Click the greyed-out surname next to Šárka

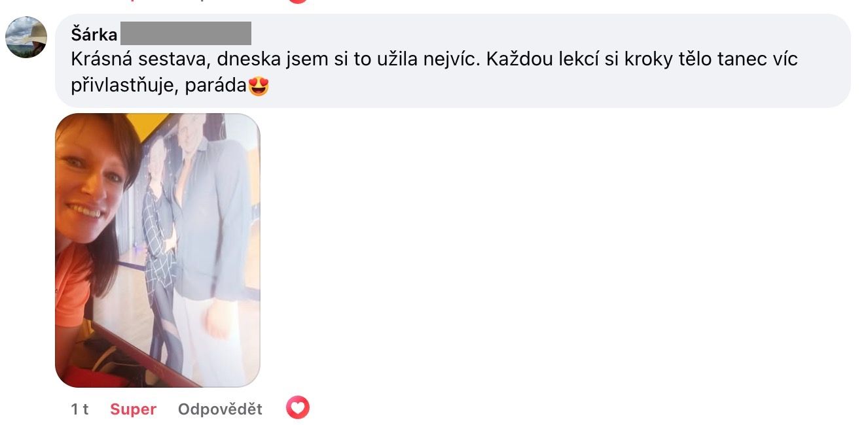[186, 33]
